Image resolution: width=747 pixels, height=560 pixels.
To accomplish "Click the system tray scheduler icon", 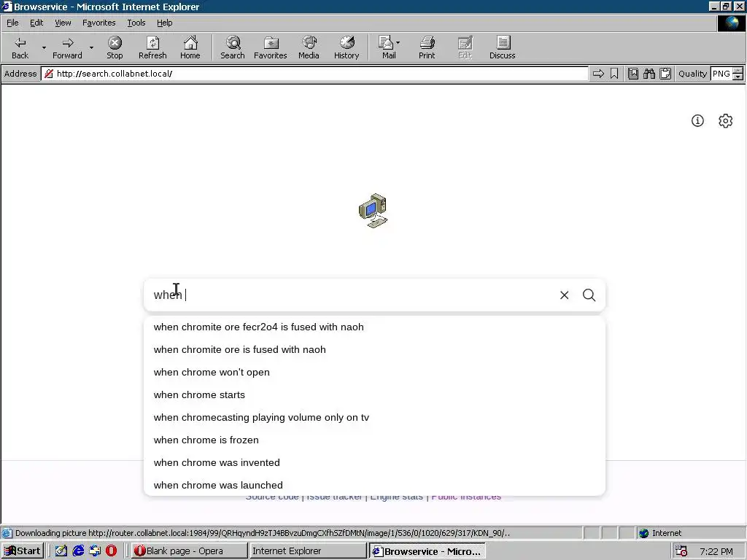I will point(682,551).
